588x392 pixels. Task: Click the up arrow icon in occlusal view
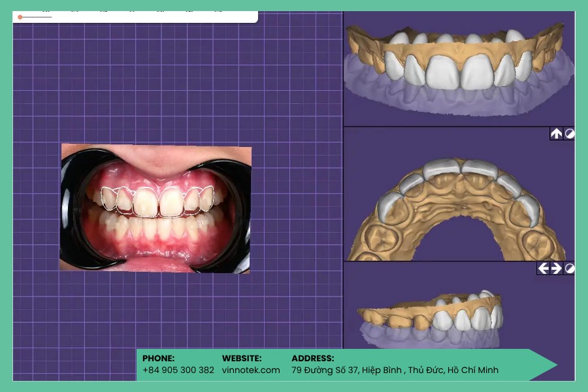[x=556, y=133]
